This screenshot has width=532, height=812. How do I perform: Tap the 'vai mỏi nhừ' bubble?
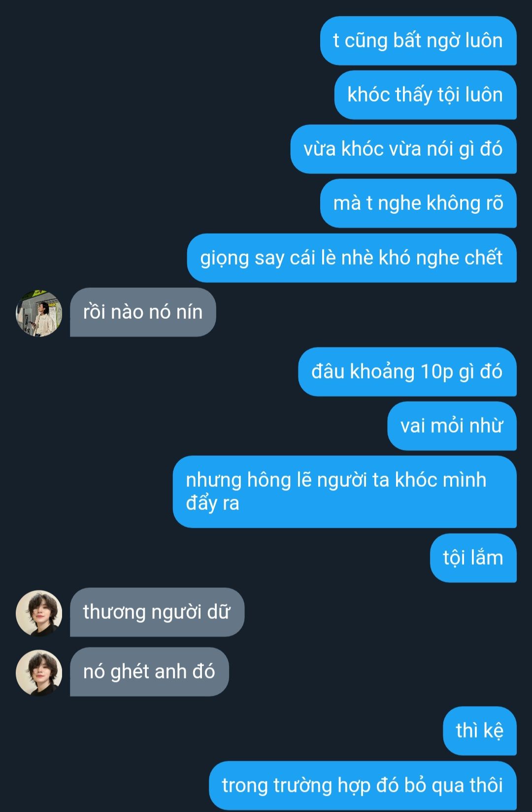pyautogui.click(x=452, y=426)
